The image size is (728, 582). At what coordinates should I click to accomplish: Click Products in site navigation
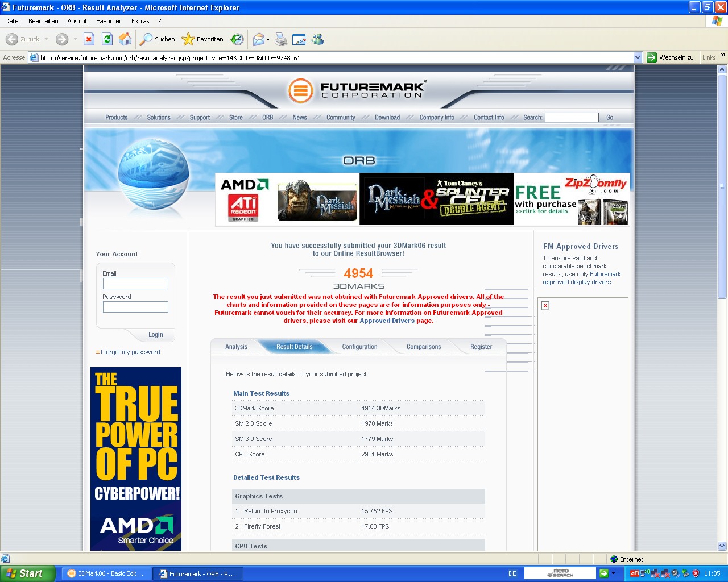pos(117,118)
